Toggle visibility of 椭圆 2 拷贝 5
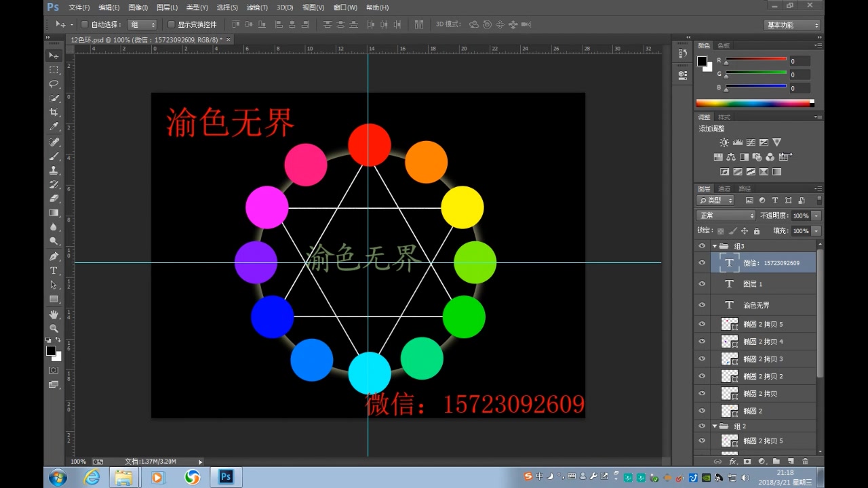Screen dimensions: 868x488 tap(702, 323)
